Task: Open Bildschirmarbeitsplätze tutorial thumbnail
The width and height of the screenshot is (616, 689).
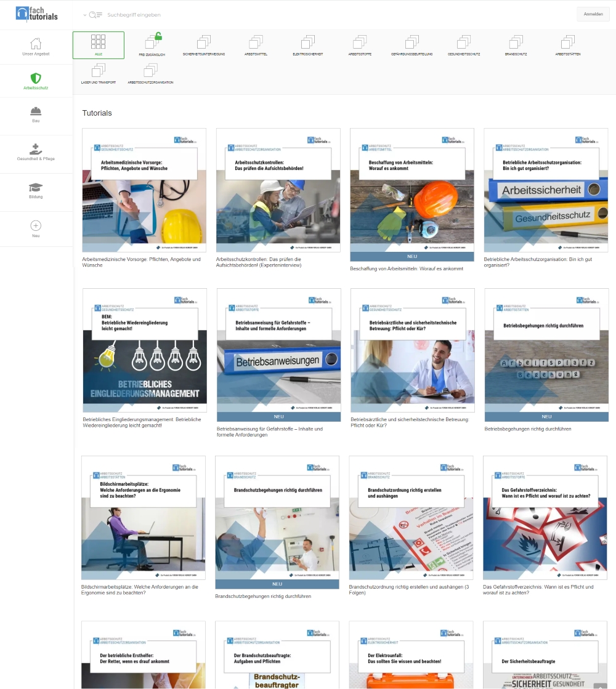Action: [x=144, y=518]
